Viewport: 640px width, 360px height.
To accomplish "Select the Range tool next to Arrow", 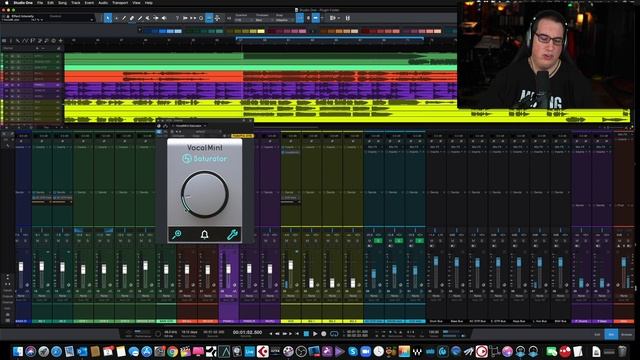I will (x=116, y=18).
